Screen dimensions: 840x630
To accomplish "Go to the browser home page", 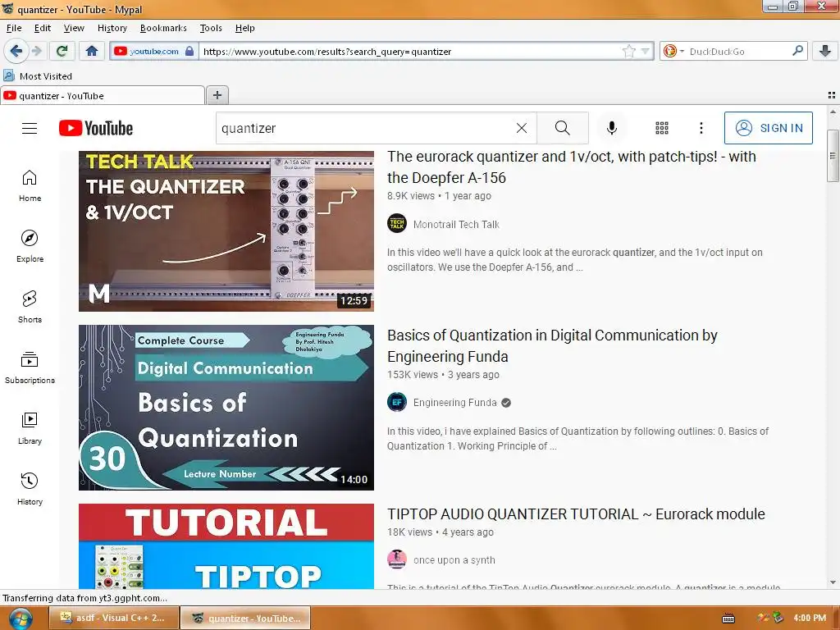I will pos(92,51).
